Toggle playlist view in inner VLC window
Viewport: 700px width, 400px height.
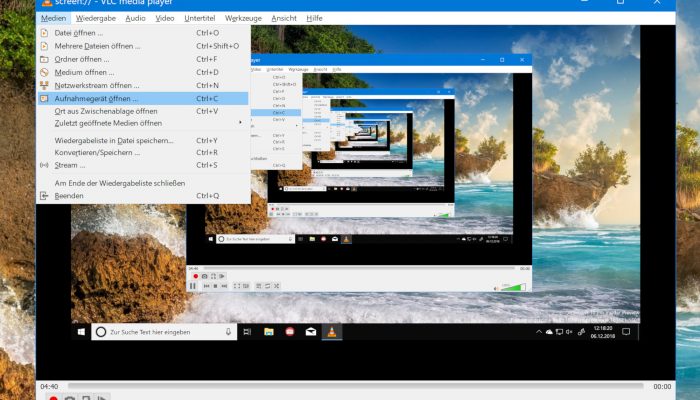tap(259, 286)
